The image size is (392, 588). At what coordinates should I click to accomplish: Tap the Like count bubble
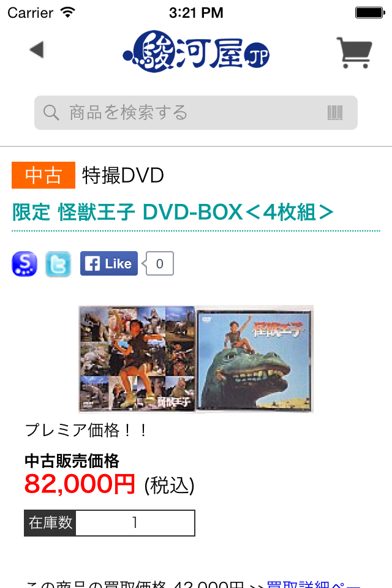pos(159,263)
